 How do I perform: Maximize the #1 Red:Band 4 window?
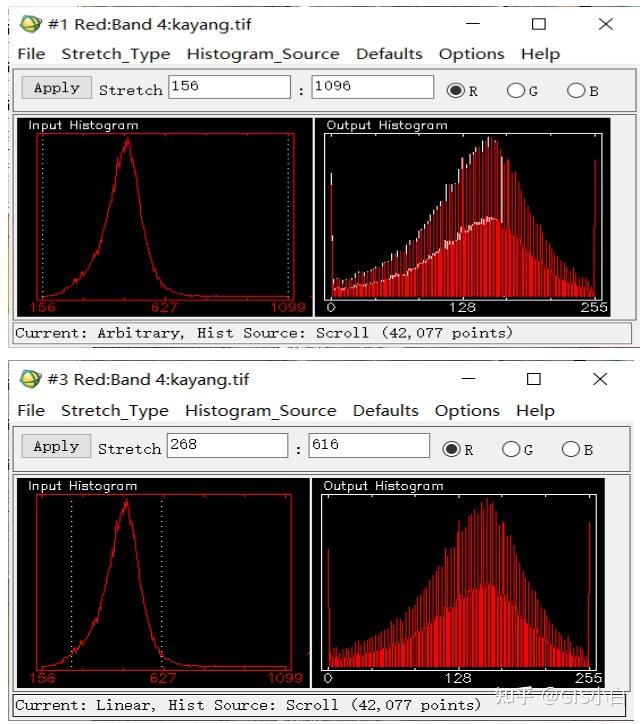coord(539,24)
